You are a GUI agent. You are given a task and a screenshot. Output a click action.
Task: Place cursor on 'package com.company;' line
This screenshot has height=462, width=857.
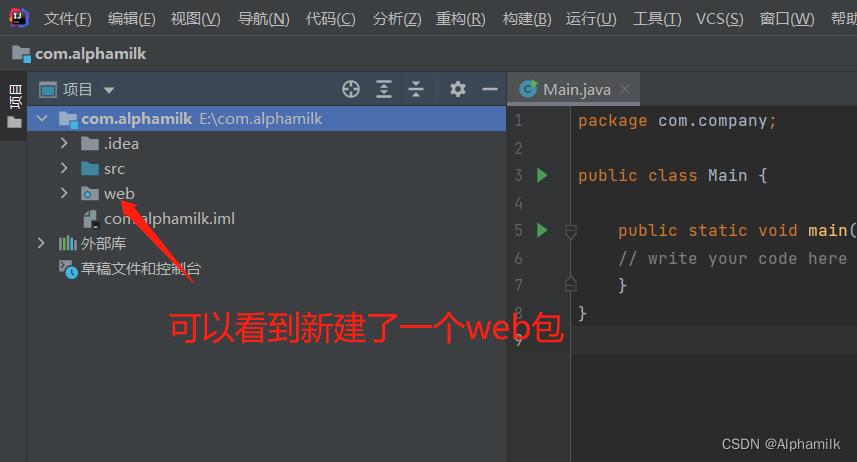(x=677, y=121)
